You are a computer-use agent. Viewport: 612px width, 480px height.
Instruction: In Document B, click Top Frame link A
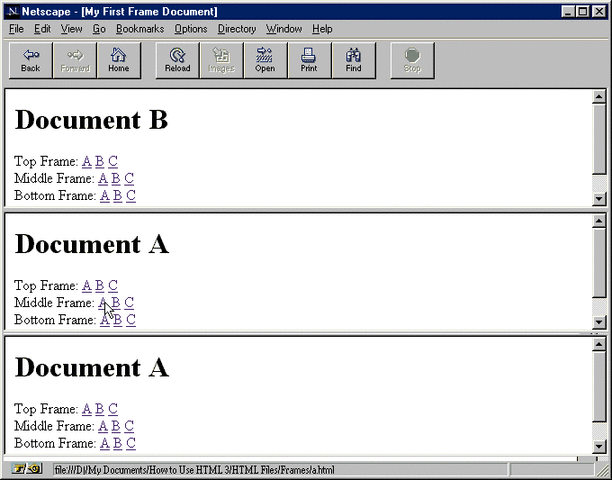pos(87,161)
